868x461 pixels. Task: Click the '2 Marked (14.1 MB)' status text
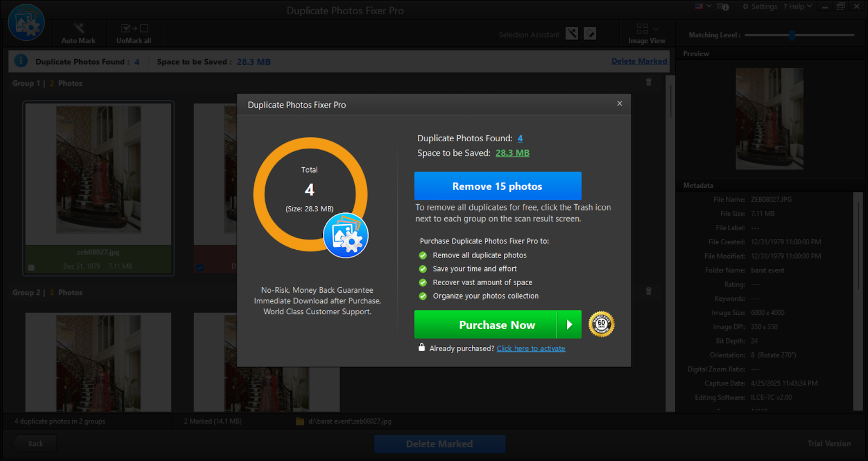(213, 421)
